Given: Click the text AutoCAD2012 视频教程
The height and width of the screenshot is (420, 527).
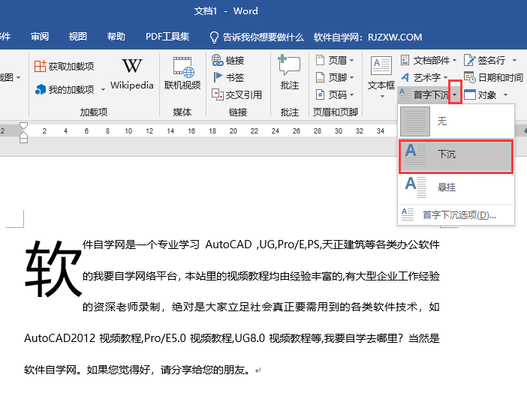Looking at the screenshot, I should 83,338.
